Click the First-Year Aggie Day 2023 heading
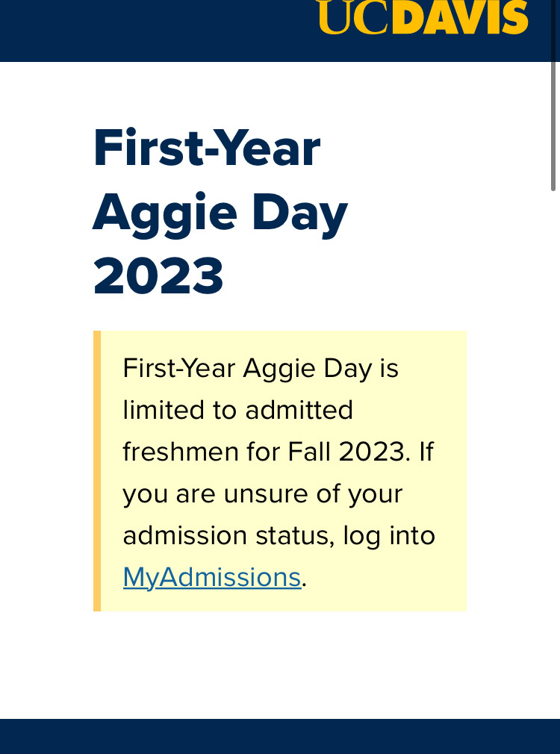The image size is (560, 754). coord(220,212)
